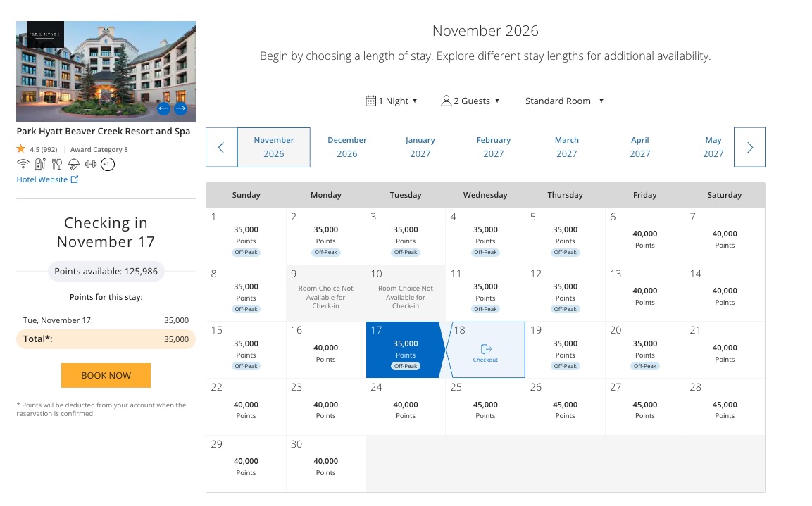Show next hotel photo with the right arrow
The image size is (812, 506).
pyautogui.click(x=181, y=108)
